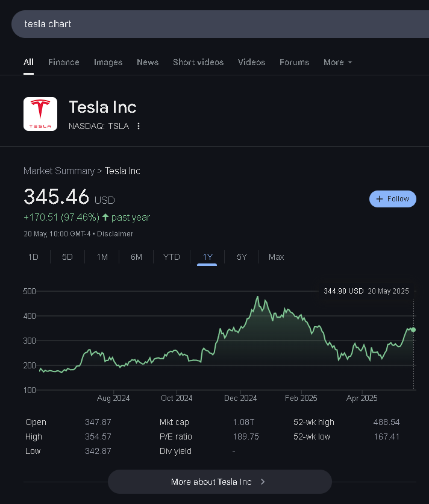429x504 pixels.
Task: Switch chart to 6M range
Action: pos(137,257)
